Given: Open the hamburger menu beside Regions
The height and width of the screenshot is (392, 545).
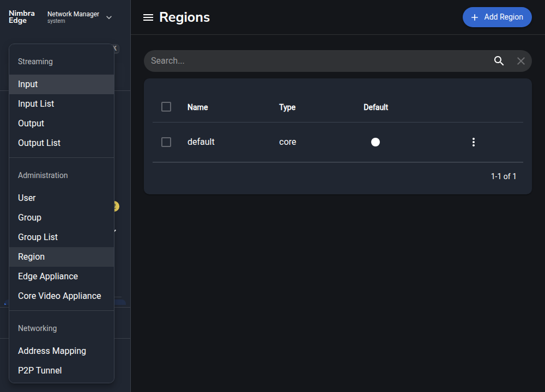Looking at the screenshot, I should [148, 17].
